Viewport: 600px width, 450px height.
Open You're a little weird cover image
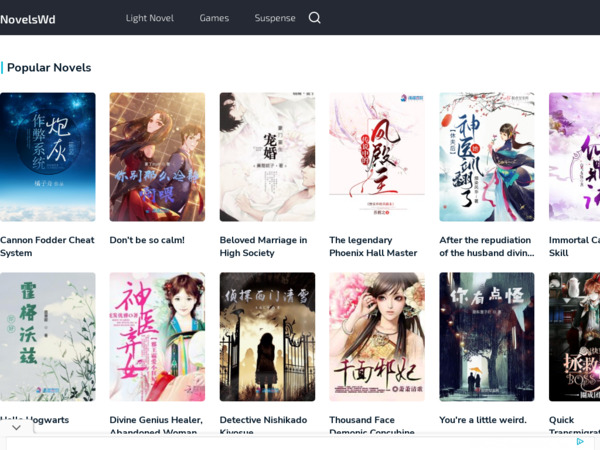[x=487, y=337]
